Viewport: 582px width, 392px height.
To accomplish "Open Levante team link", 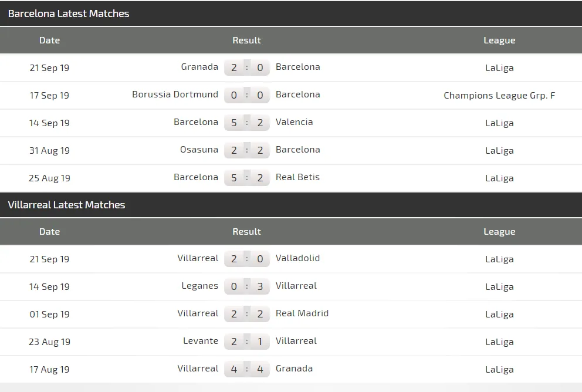I will (x=200, y=341).
